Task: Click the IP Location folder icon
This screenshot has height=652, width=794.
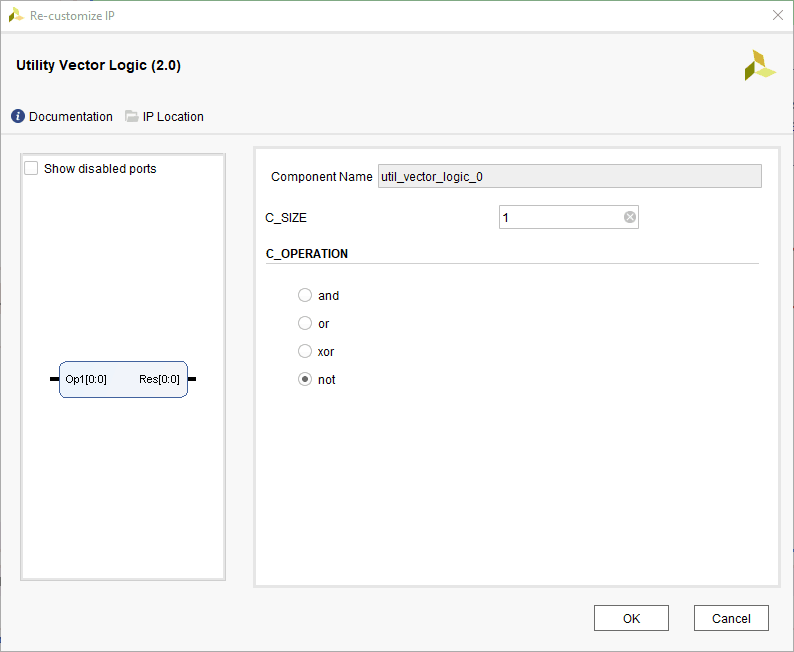Action: [132, 117]
